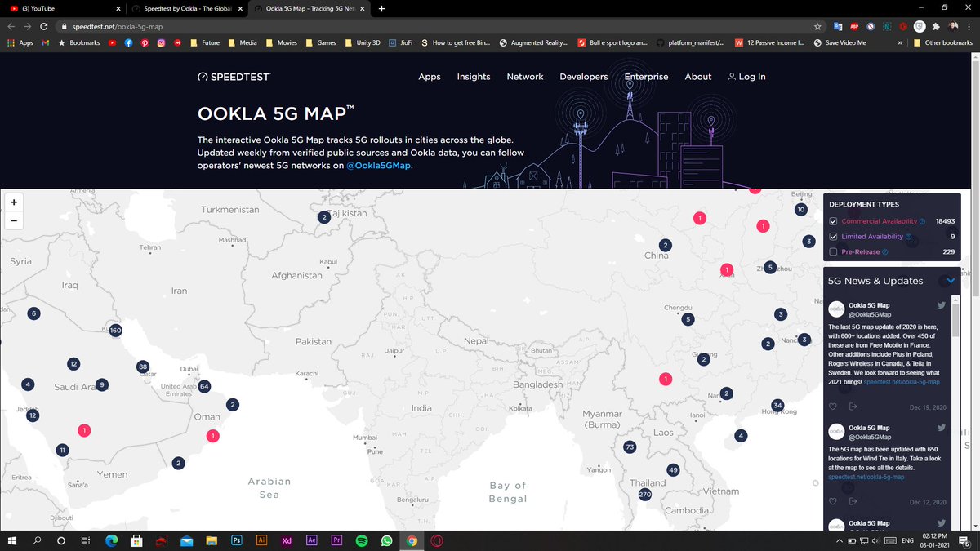
Task: Zoom in on the map using the plus button
Action: pos(13,202)
